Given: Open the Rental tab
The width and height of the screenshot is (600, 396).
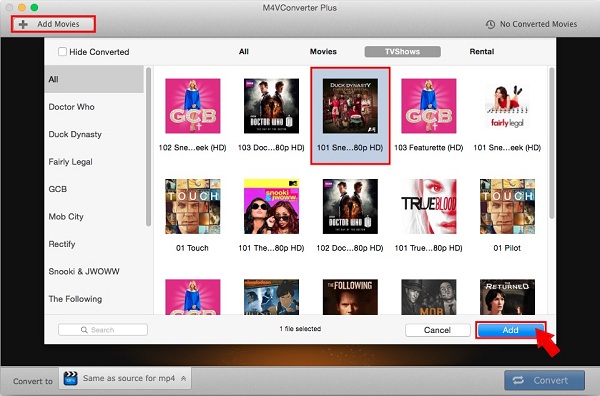Looking at the screenshot, I should pos(482,51).
